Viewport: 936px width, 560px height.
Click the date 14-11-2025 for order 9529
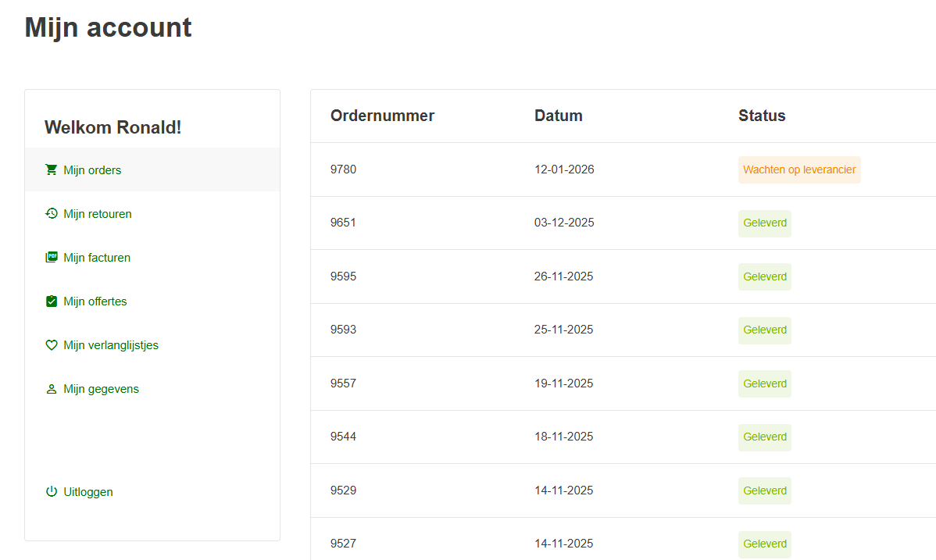563,490
